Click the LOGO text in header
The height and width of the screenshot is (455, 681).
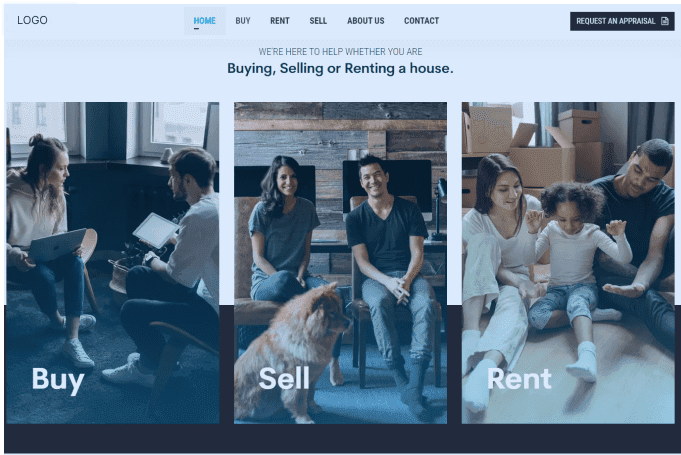coord(32,20)
